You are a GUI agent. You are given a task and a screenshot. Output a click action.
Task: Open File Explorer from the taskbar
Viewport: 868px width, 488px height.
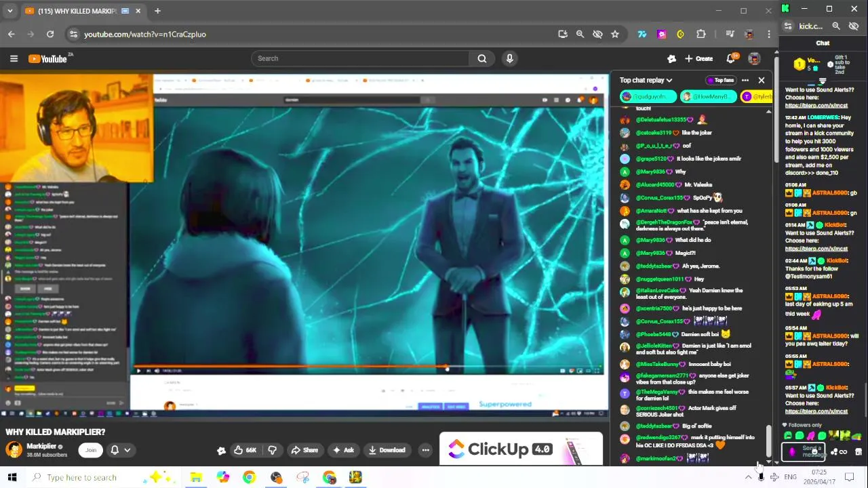196,477
